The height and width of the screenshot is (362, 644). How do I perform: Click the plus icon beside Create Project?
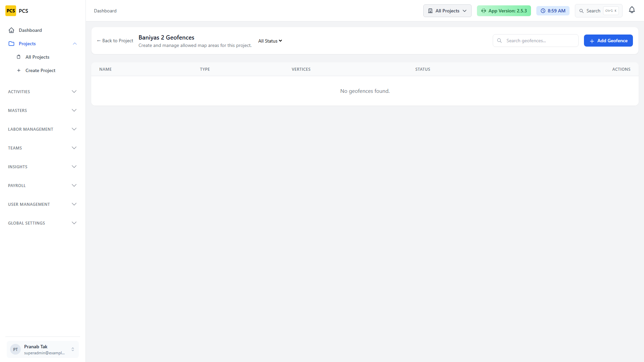point(19,70)
